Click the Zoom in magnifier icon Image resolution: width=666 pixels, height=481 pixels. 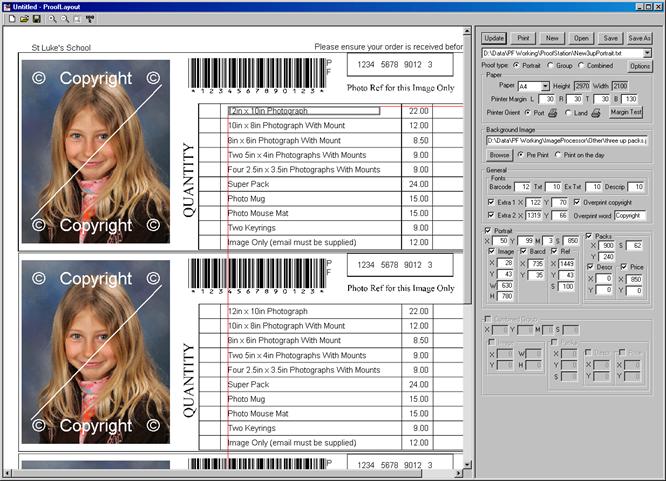point(52,20)
